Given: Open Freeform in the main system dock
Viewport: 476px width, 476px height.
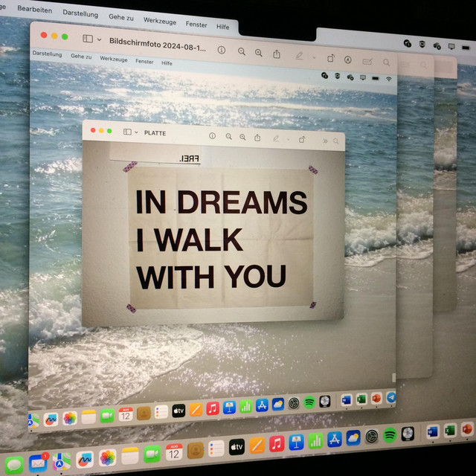Looking at the screenshot, I should pos(85,460).
